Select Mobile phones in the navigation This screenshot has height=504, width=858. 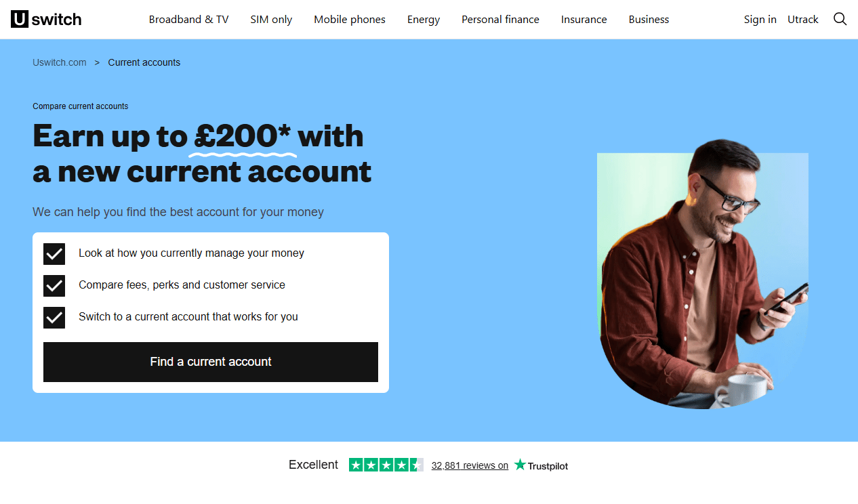[350, 20]
